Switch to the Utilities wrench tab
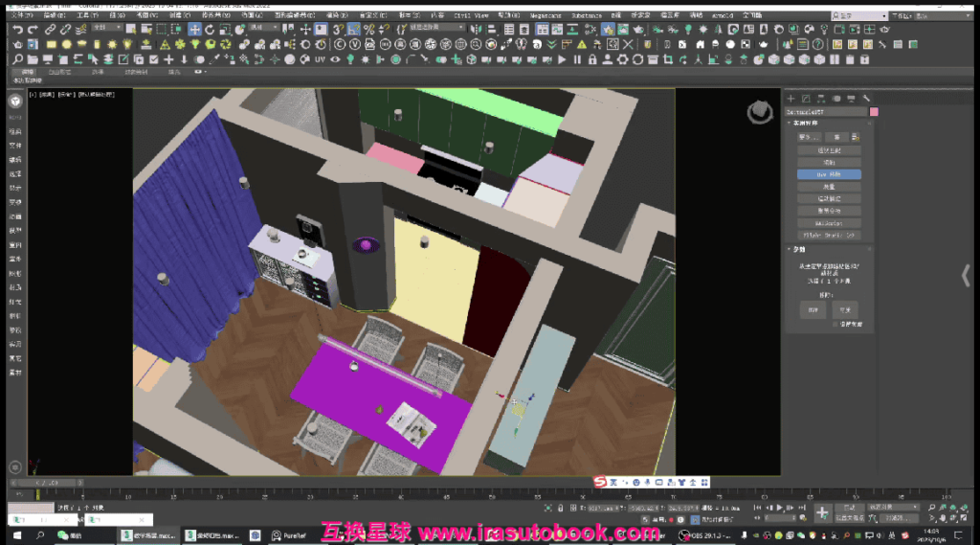Viewport: 980px width, 545px height. (x=866, y=99)
